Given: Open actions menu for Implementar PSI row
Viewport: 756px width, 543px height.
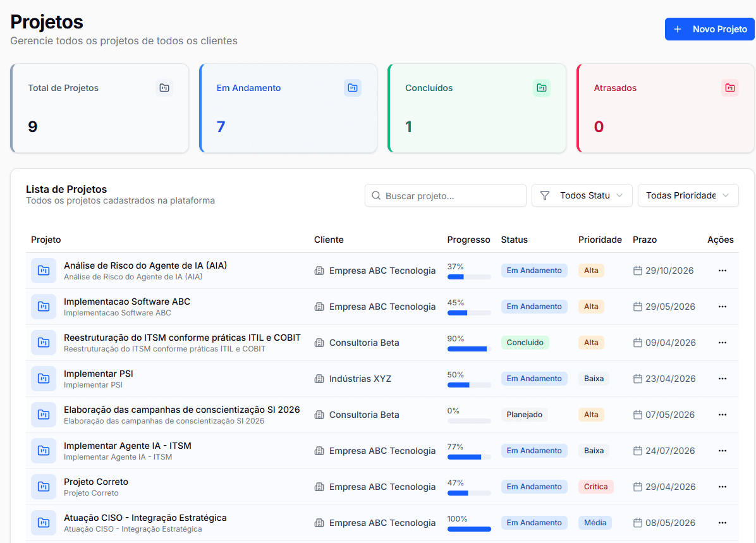Looking at the screenshot, I should (722, 379).
